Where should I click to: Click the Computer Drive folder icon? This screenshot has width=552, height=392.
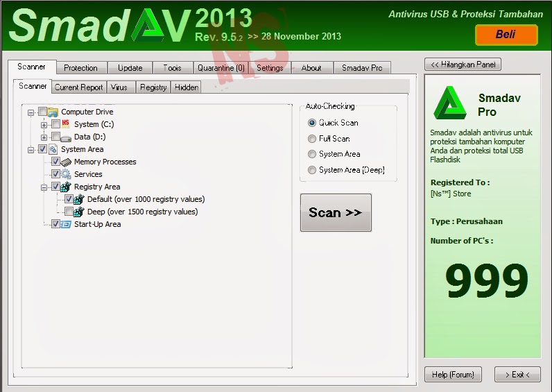[53, 112]
